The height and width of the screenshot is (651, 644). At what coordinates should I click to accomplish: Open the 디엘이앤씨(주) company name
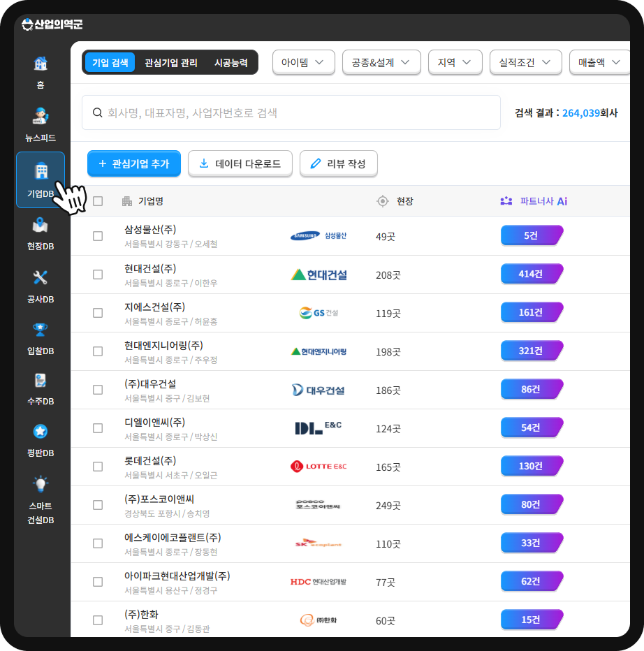[155, 422]
